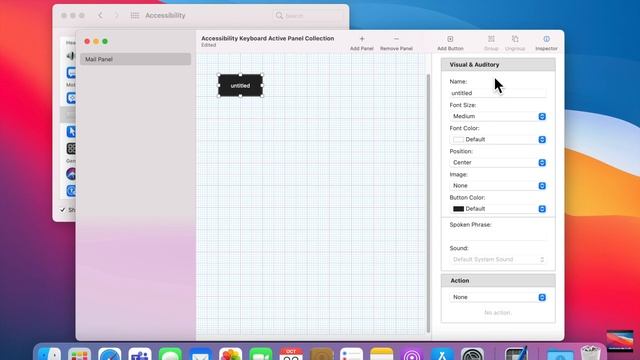Click the Group toolbar icon
The height and width of the screenshot is (360, 640).
pyautogui.click(x=491, y=39)
